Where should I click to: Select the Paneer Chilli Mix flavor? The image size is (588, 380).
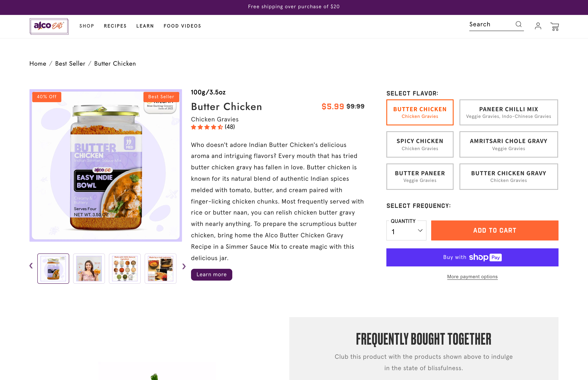tap(508, 112)
